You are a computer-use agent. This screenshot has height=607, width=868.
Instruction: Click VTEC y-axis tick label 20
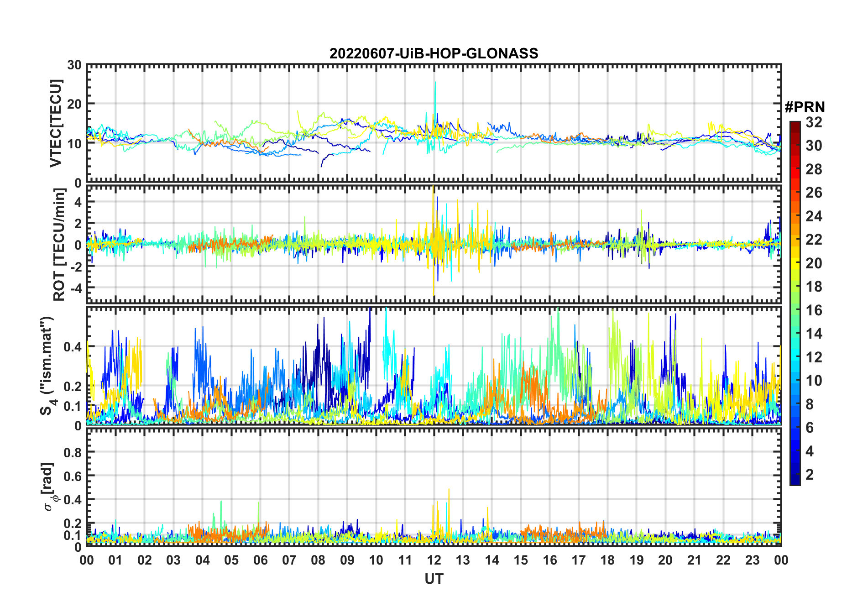(74, 104)
